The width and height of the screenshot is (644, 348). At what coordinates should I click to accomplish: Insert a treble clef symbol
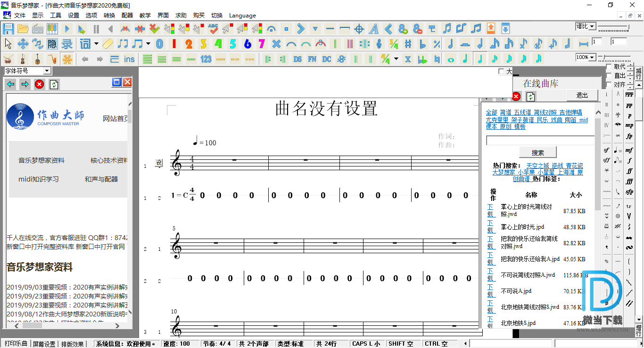379,44
